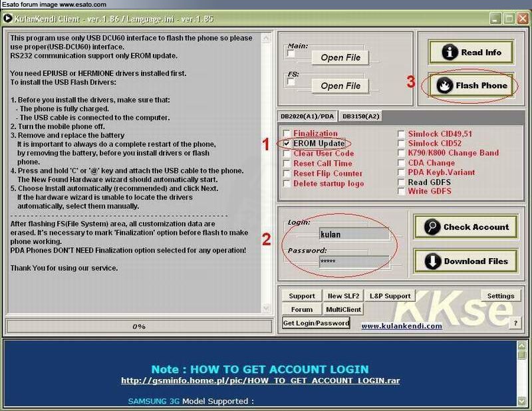
Task: Enable K790/K800 Change Band checkbox
Action: tap(401, 153)
